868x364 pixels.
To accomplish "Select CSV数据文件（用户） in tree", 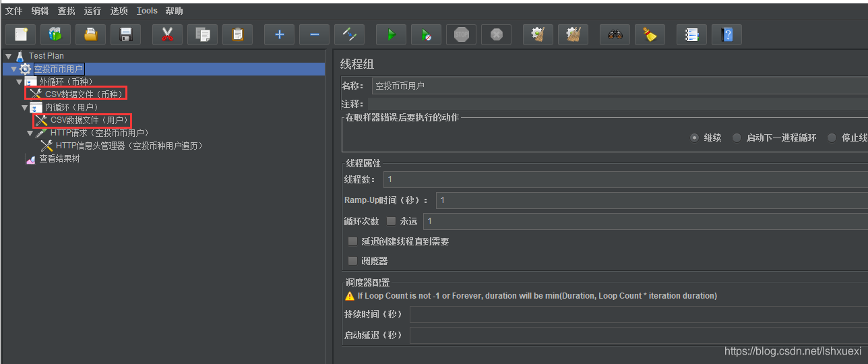I will [x=89, y=120].
